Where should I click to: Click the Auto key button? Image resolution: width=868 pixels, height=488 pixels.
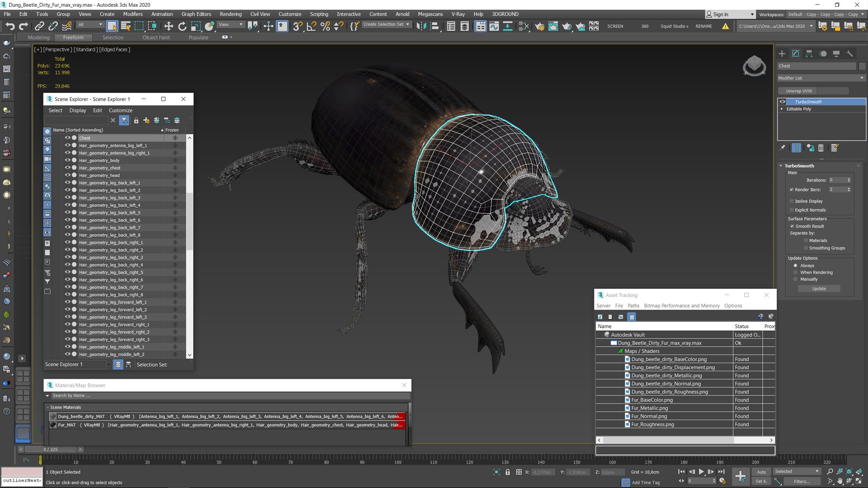click(761, 472)
